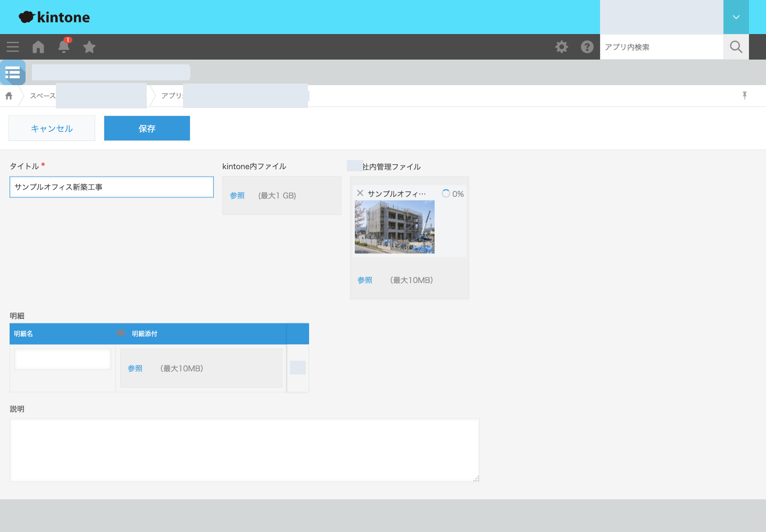This screenshot has width=766, height=532.
Task: Click 参照 under kintone内ファイル
Action: click(x=237, y=196)
